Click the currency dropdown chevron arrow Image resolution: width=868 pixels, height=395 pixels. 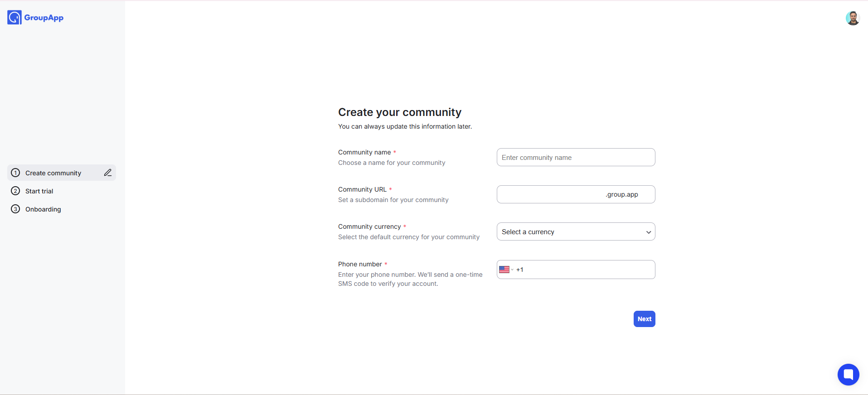[x=649, y=232]
